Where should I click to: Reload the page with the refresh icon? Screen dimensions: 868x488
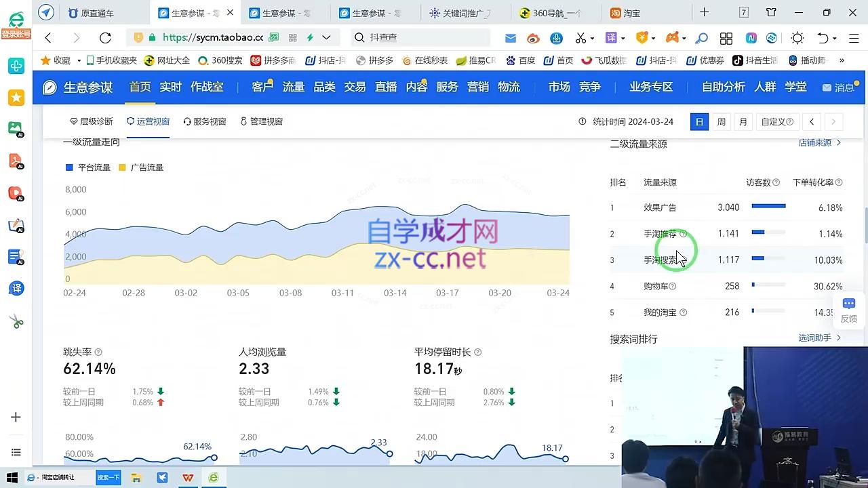105,38
